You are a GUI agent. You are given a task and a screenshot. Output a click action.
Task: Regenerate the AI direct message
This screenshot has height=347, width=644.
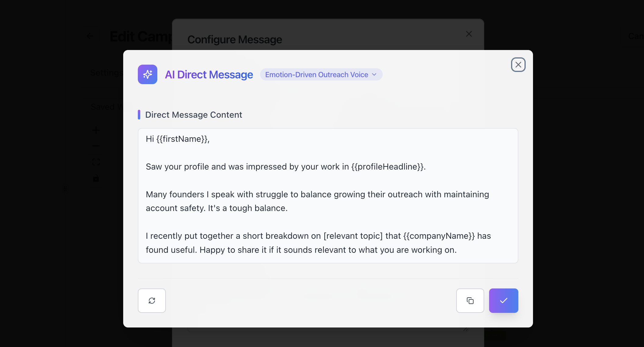(152, 301)
